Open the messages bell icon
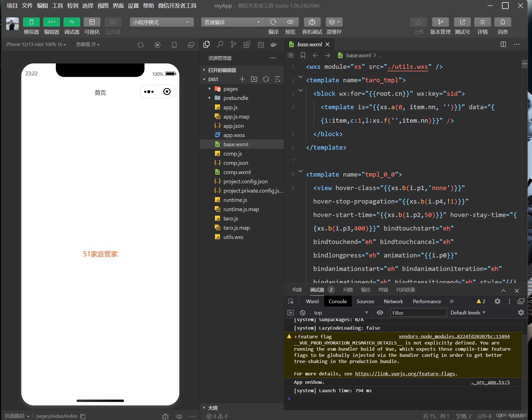 tap(503, 22)
